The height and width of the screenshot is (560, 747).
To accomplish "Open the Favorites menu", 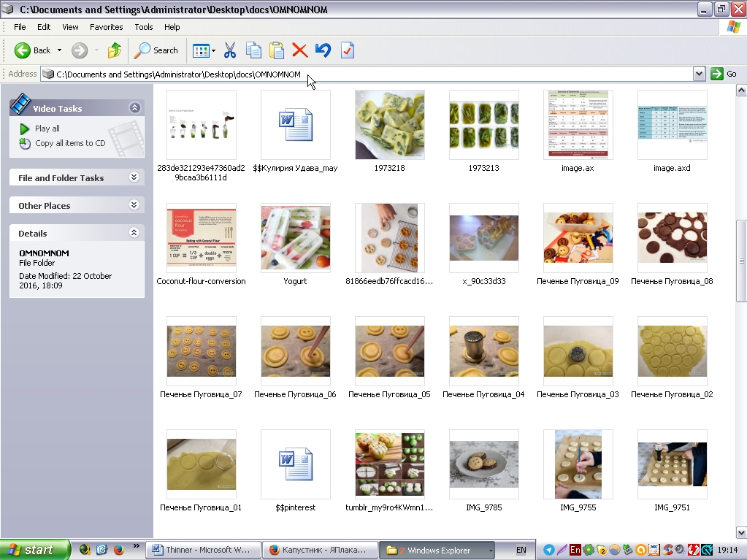I will (x=107, y=27).
